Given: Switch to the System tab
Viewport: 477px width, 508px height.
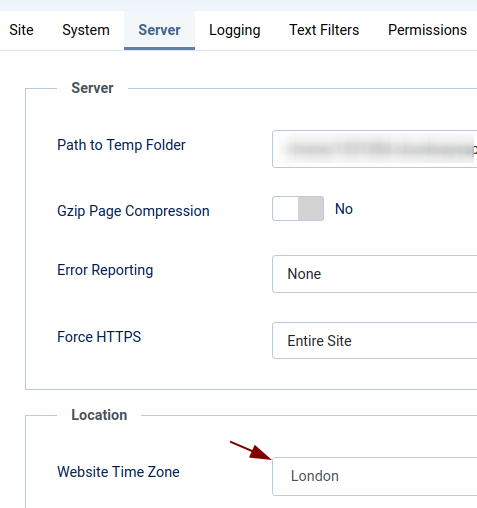Looking at the screenshot, I should click(x=86, y=30).
